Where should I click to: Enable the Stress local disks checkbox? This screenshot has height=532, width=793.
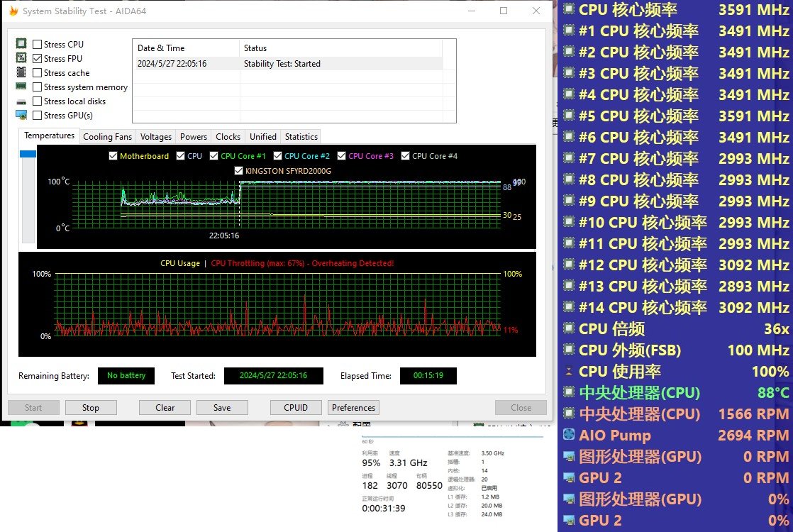[x=37, y=101]
